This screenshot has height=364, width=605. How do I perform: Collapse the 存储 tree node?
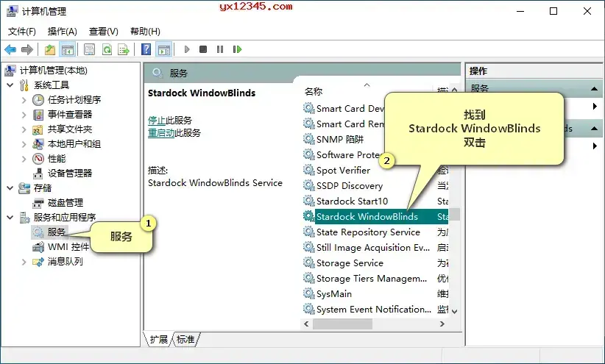click(x=10, y=188)
